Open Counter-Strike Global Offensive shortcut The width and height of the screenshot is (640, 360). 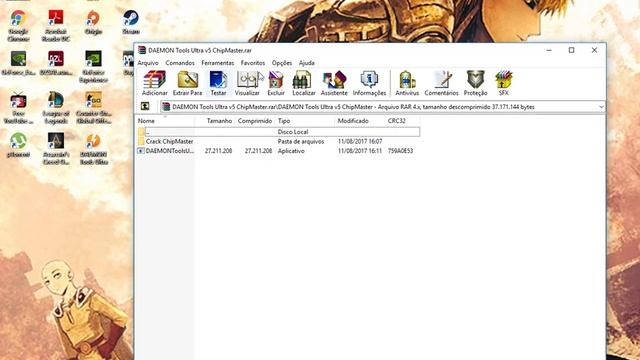[93, 108]
